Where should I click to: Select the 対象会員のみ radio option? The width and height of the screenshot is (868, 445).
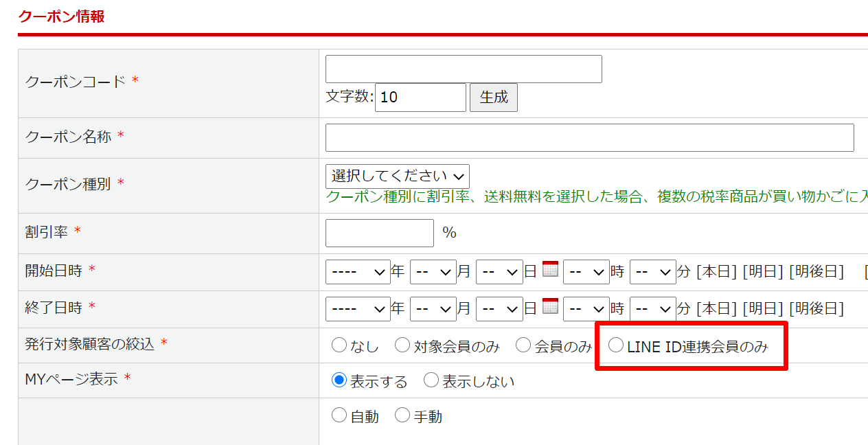pyautogui.click(x=402, y=345)
